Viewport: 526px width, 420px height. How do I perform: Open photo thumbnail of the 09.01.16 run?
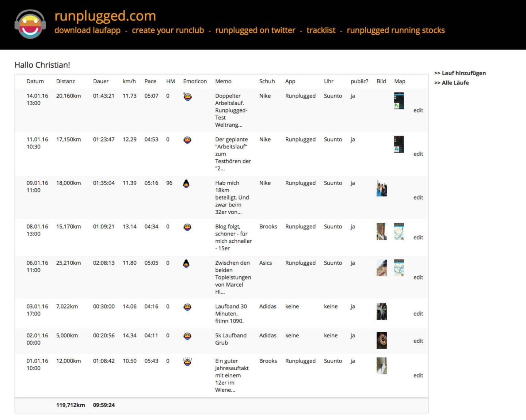click(381, 188)
